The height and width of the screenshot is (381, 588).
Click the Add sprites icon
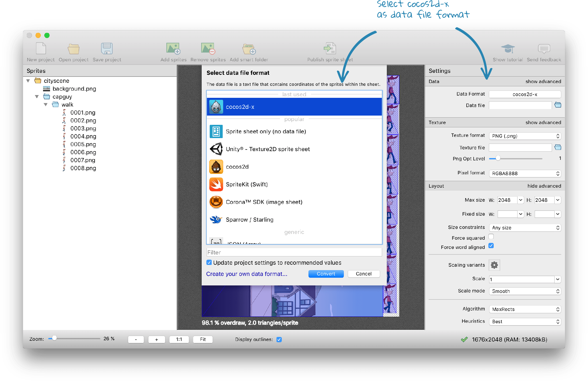coord(173,49)
